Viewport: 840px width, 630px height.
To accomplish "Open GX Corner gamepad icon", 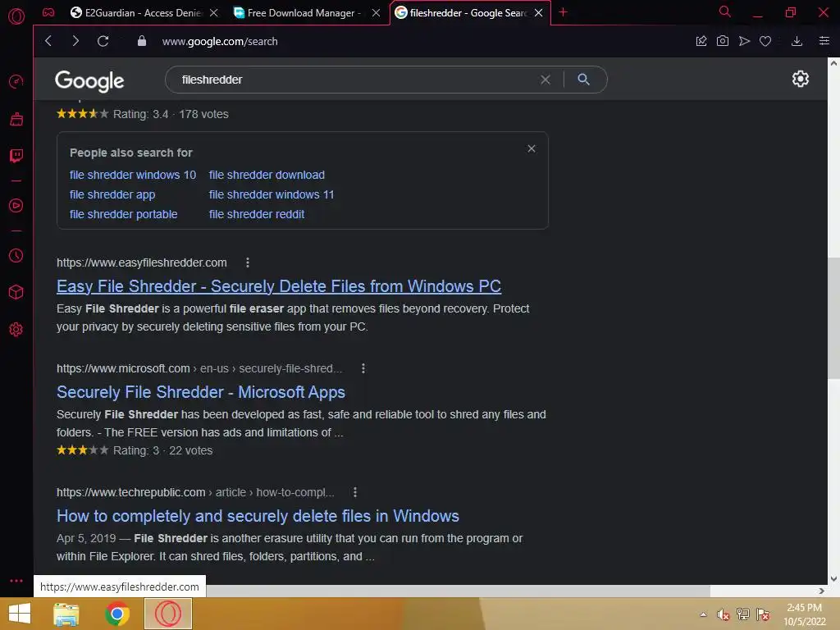I will (48, 12).
